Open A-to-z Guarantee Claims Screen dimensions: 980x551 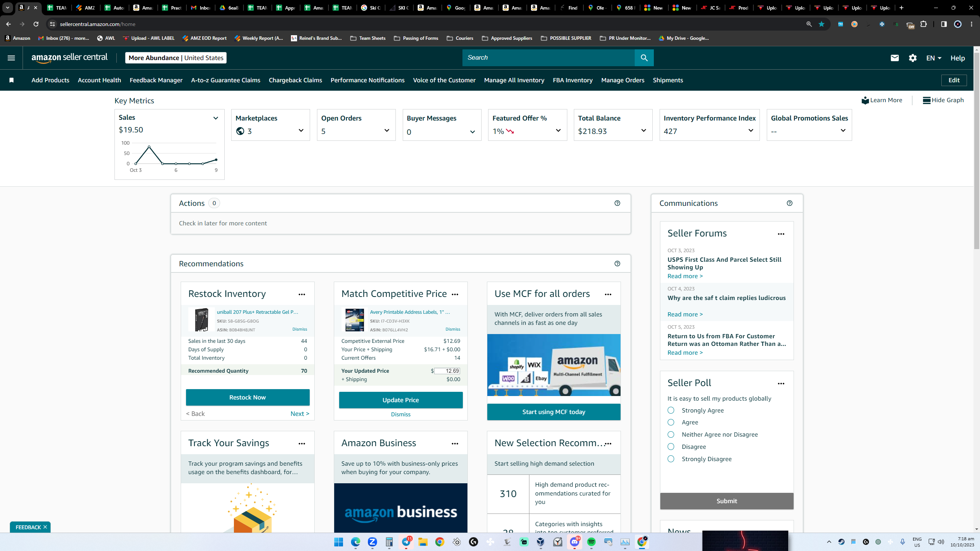tap(225, 80)
